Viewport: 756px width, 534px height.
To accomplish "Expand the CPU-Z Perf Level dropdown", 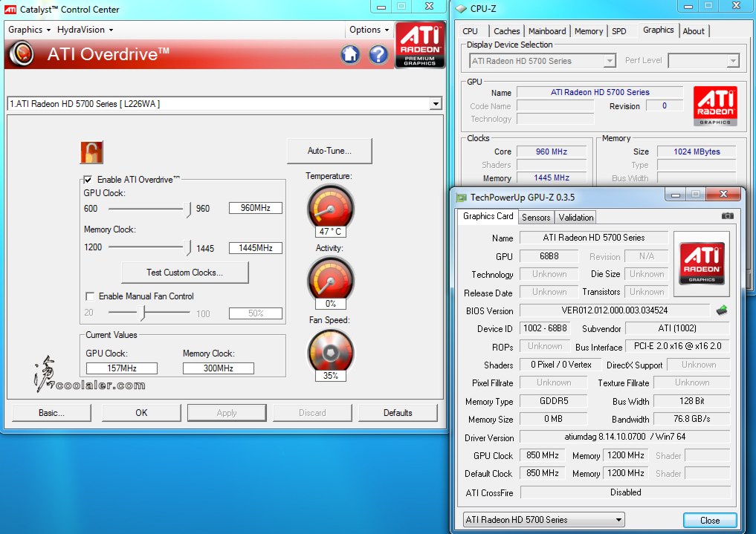I will (733, 61).
